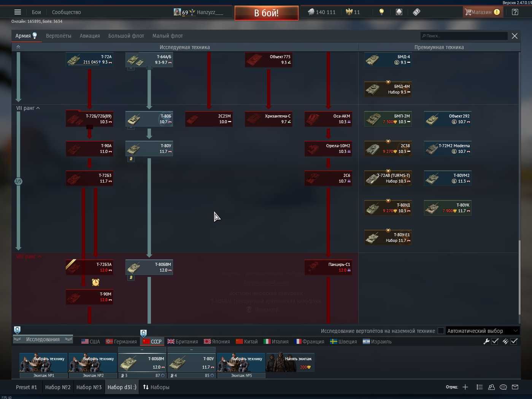Open contacts friends icon
The image size is (532, 399).
click(491, 387)
